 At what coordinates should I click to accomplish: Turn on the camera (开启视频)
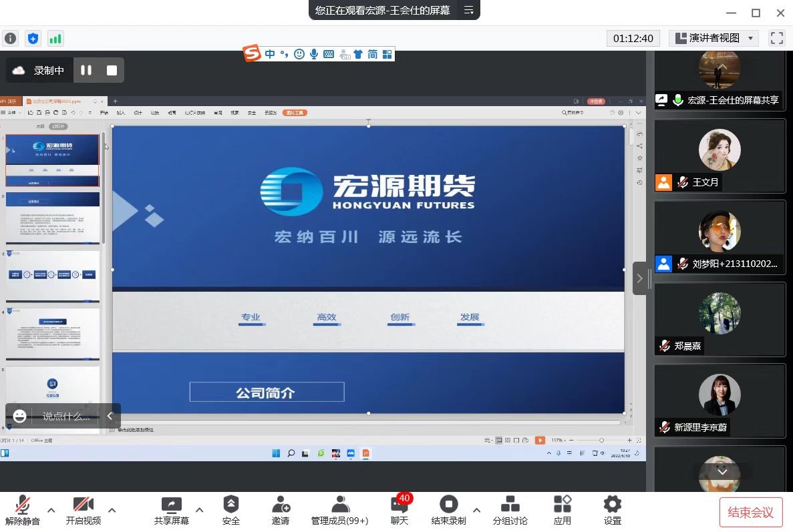(x=84, y=511)
